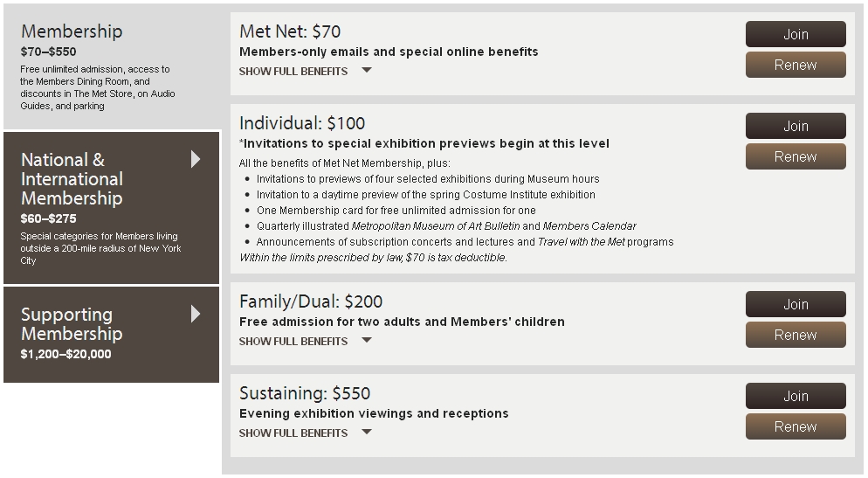This screenshot has width=868, height=478.
Task: Click arrow icon beside Supporting Membership
Action: tap(196, 314)
